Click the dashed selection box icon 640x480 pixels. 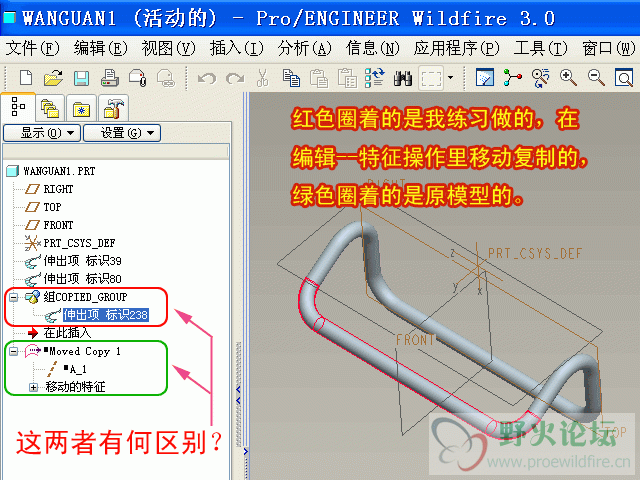[431, 78]
